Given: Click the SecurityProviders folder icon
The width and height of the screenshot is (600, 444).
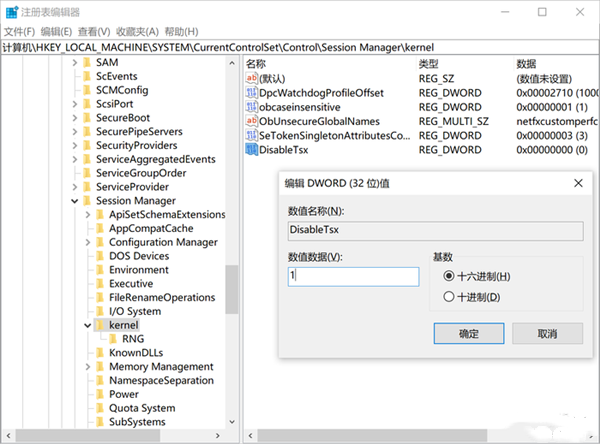Looking at the screenshot, I should [x=88, y=145].
